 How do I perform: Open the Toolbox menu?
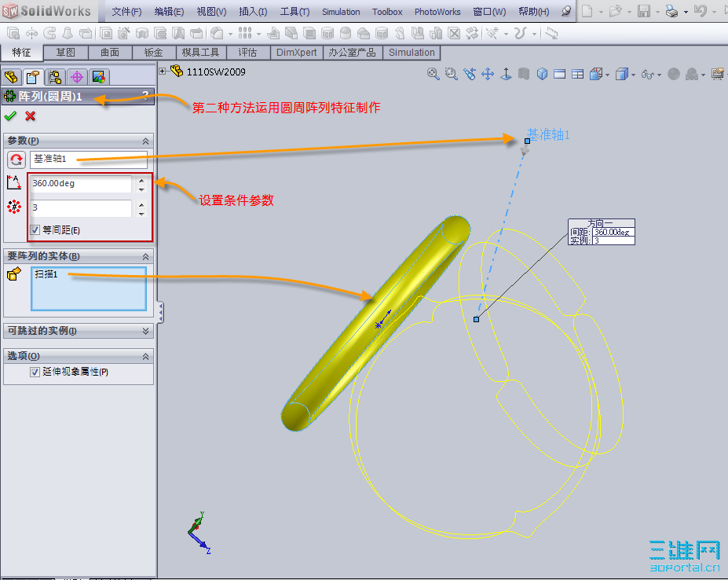(x=387, y=12)
